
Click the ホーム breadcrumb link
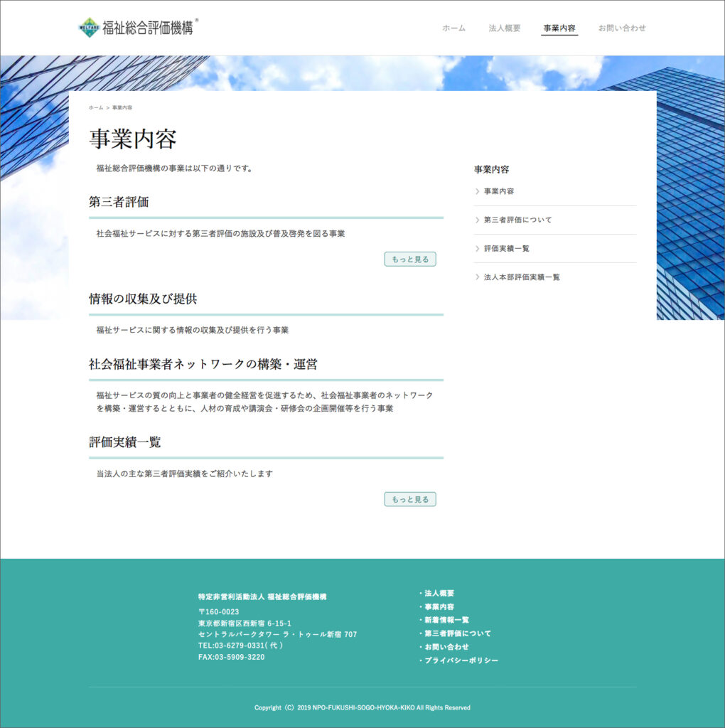(95, 107)
